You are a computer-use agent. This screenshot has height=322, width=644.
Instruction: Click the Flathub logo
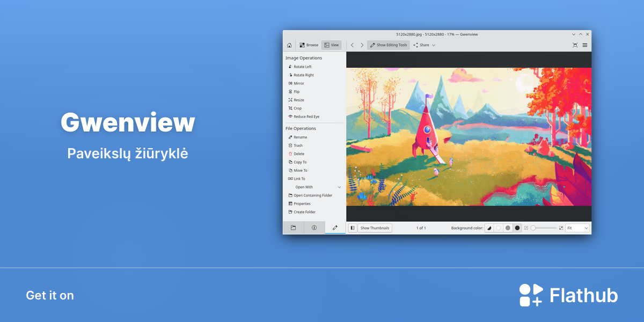[568, 295]
